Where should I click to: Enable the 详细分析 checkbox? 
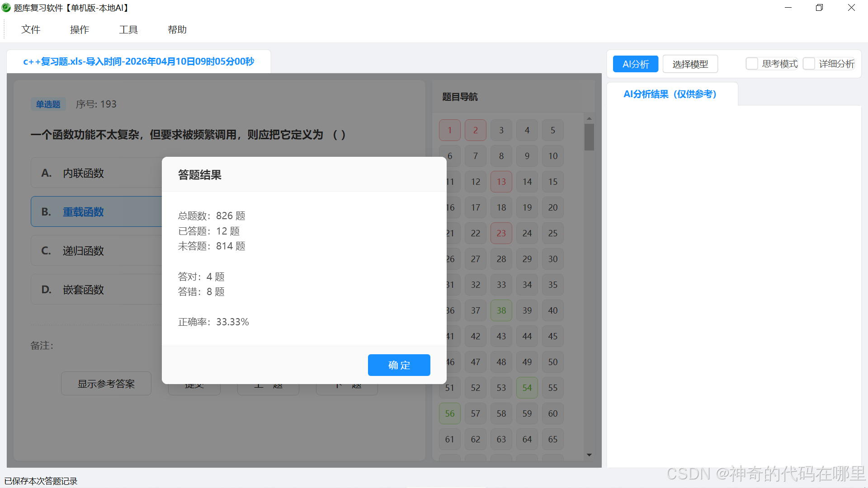pos(809,64)
